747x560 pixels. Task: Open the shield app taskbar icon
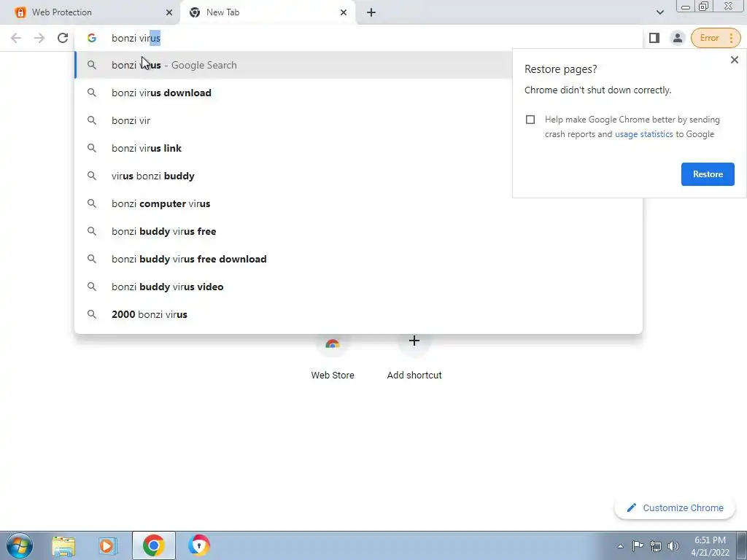point(198,545)
